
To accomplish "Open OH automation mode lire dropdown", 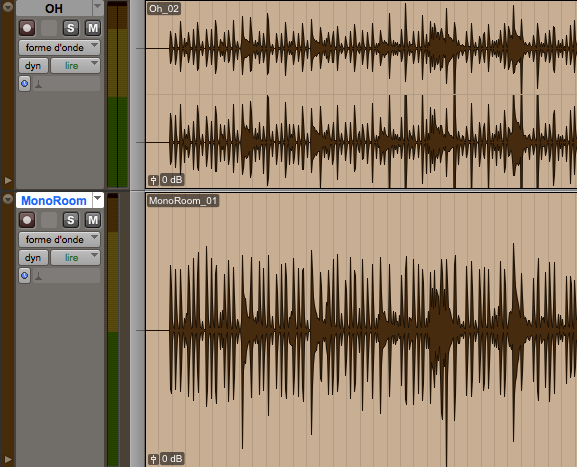I will click(75, 66).
